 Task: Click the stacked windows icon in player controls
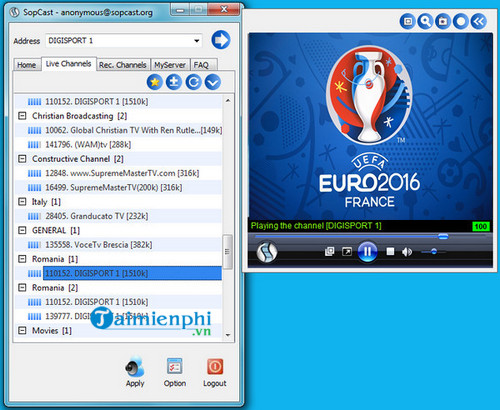(x=329, y=251)
